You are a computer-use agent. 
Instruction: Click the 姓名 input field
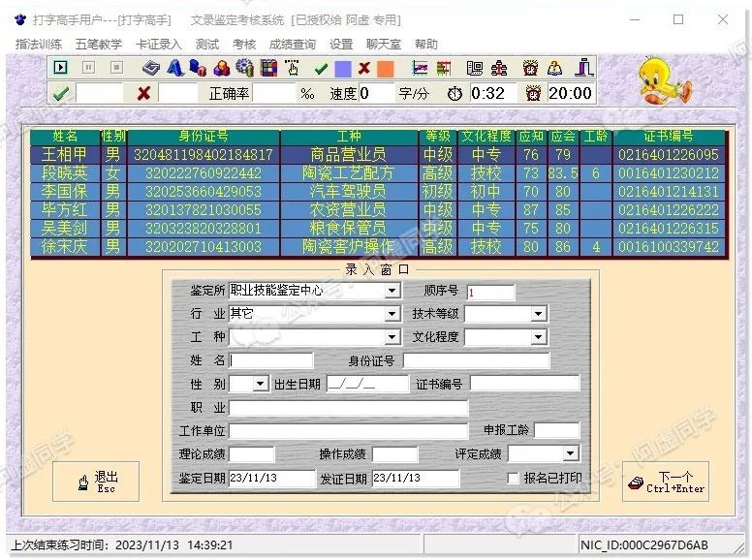pyautogui.click(x=271, y=360)
